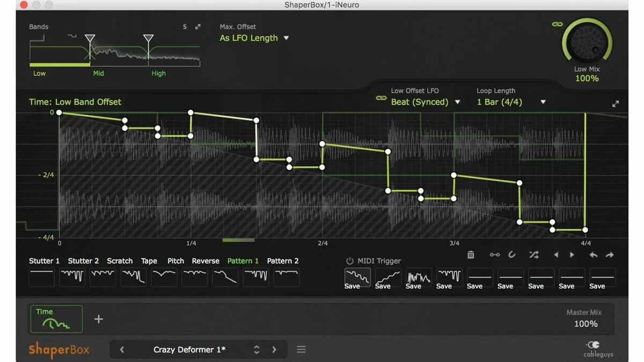Screen dimensions: 644x362
Task: Open the preset list with the up-down arrows
Action: (257, 350)
